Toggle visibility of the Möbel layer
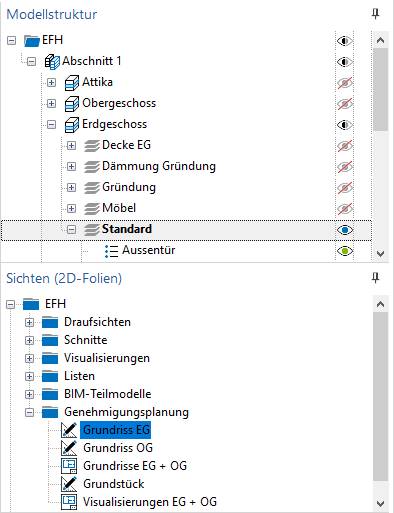This screenshot has width=394, height=513. coord(345,209)
